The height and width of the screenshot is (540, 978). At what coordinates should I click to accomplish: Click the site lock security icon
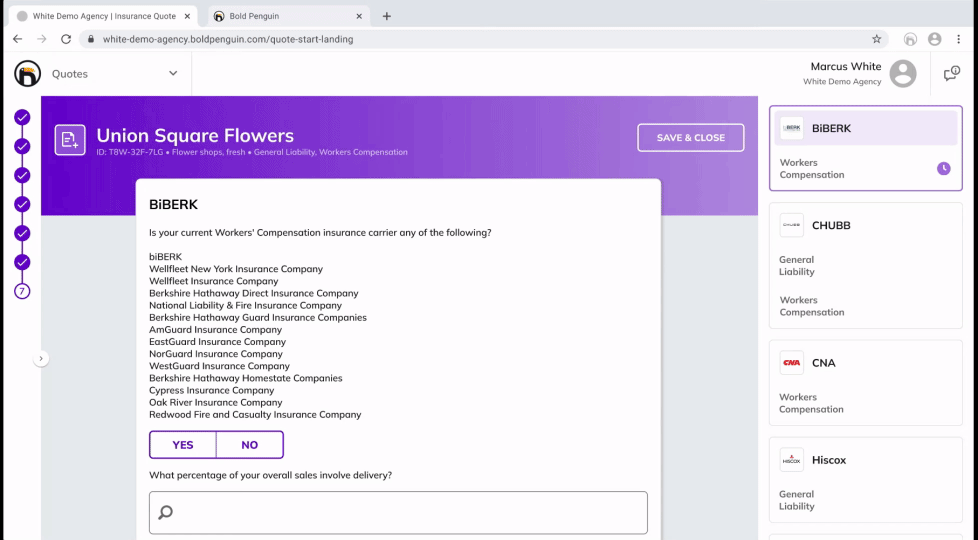(91, 39)
